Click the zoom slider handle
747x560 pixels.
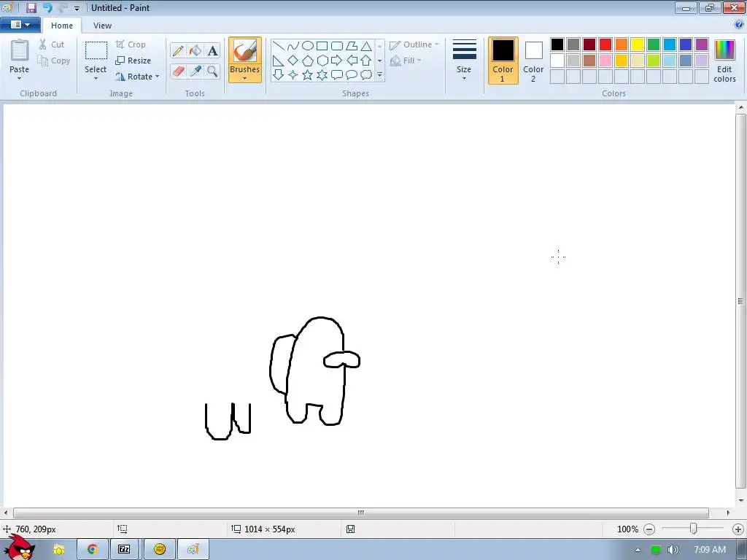(694, 529)
